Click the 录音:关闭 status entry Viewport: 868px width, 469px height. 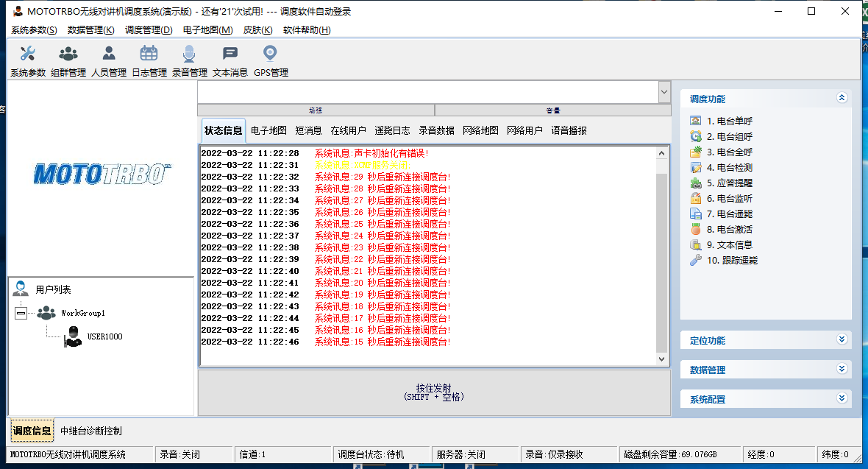[193, 454]
